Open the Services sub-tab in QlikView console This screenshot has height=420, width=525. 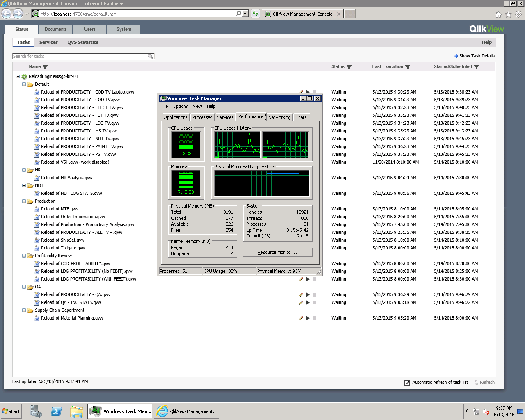[48, 42]
